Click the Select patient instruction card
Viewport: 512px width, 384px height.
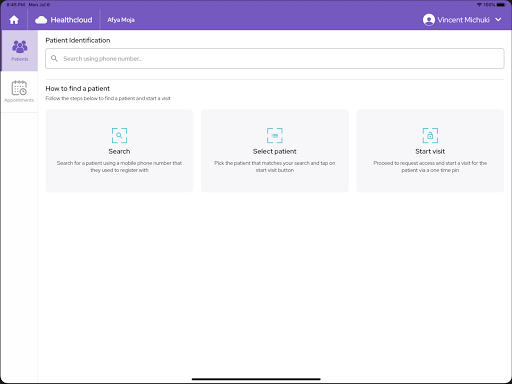(x=275, y=151)
